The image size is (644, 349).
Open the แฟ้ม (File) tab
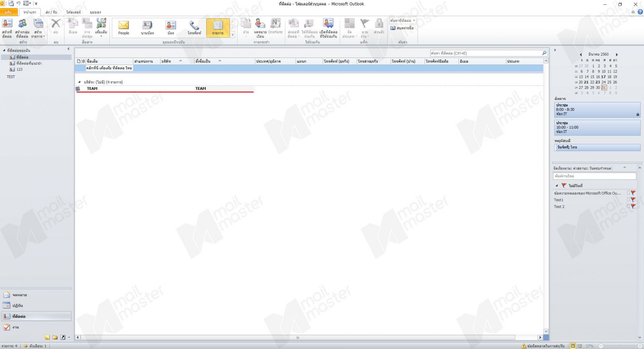8,12
